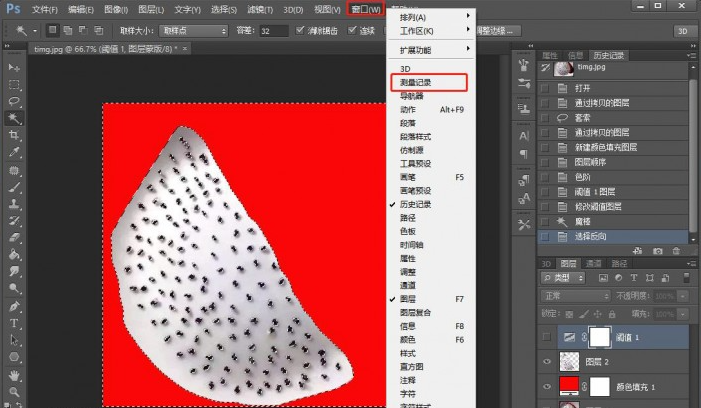Viewport: 701px width, 408px height.
Task: Select the Magic Wand tool in toolbox
Action: pos(15,118)
